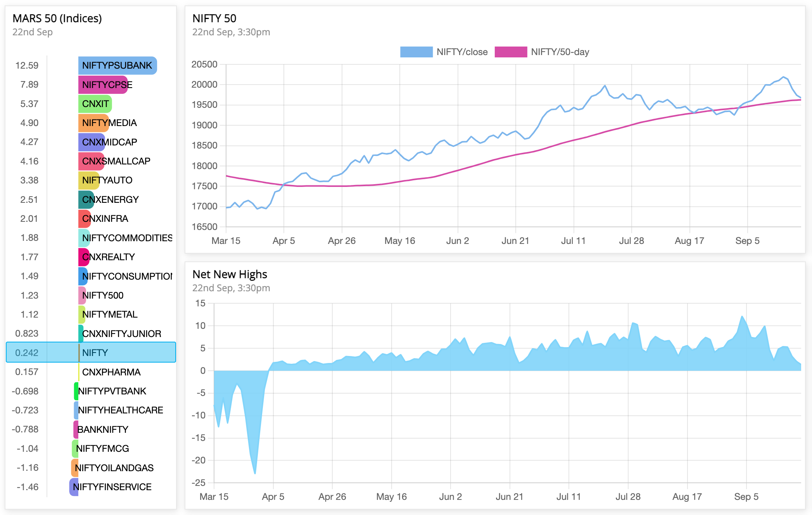Select the CNXPHARMA index label
812x515 pixels.
tap(111, 372)
